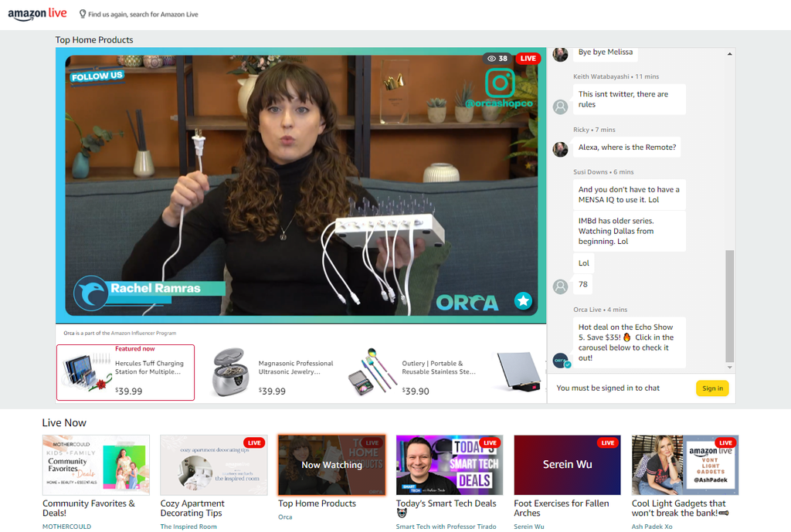Click the Orca Live chat avatar
The image size is (791, 532).
tap(561, 361)
